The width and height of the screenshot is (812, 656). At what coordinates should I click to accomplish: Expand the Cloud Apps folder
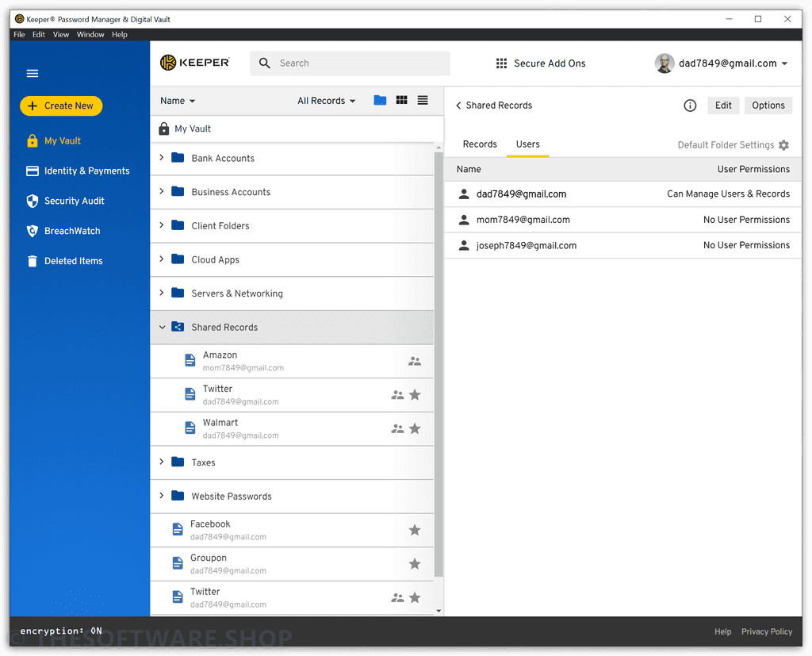(162, 259)
